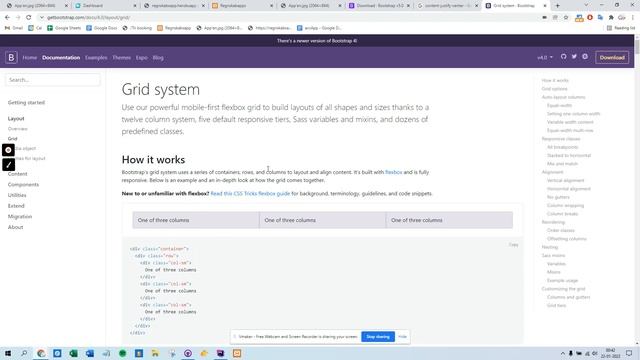Click the black pen overlay button
Image resolution: width=640 pixels, height=360 pixels.
pos(8,165)
